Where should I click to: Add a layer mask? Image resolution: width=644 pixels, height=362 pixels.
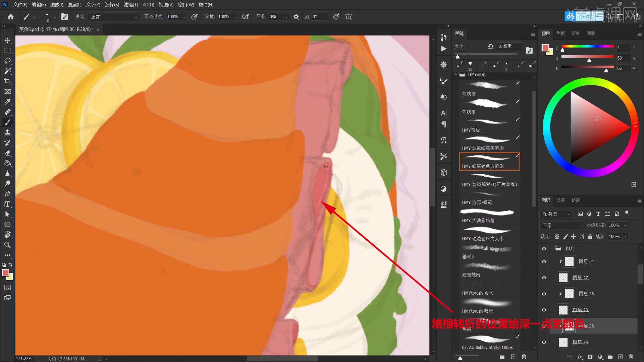point(590,357)
